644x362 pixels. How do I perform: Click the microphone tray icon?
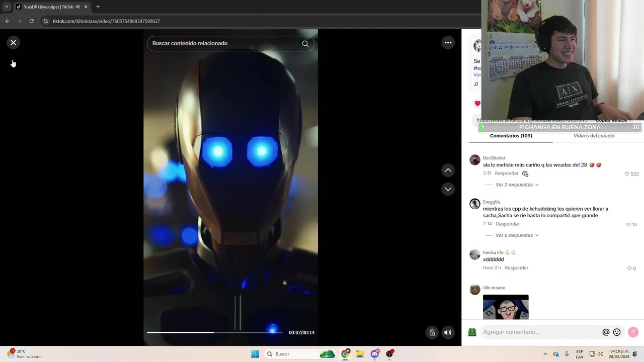click(567, 354)
